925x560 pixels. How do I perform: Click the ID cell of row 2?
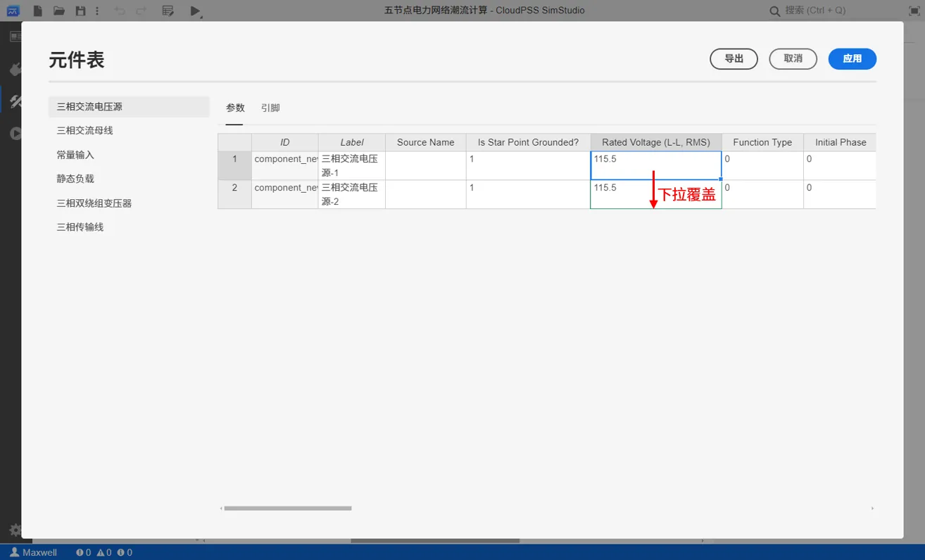pos(285,194)
